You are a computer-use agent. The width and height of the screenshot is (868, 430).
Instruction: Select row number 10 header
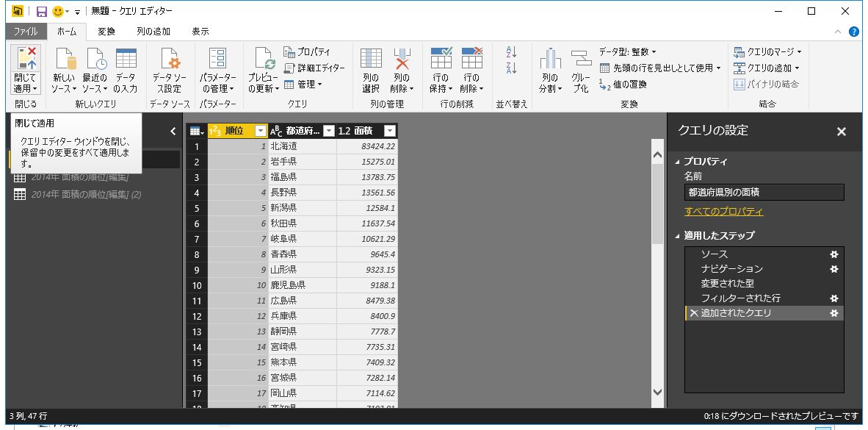point(197,285)
